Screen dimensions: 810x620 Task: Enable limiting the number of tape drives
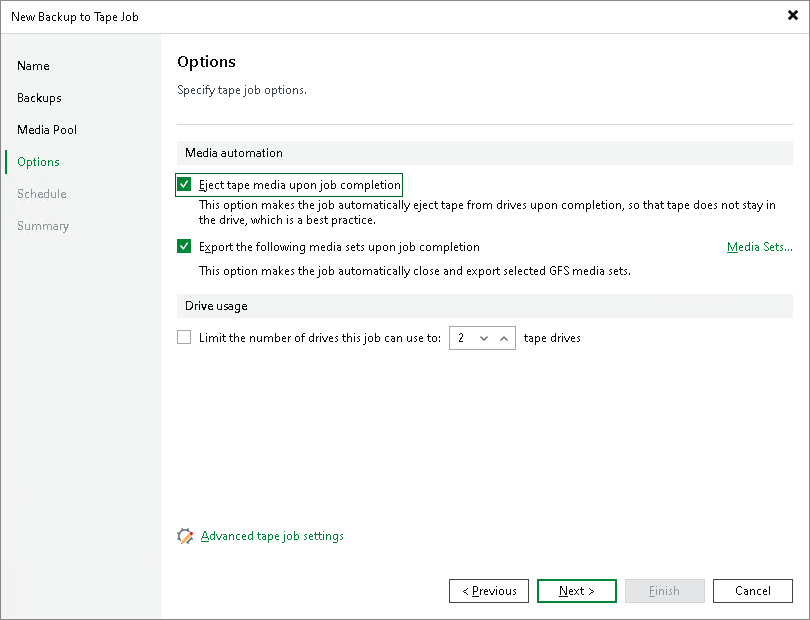pyautogui.click(x=184, y=337)
